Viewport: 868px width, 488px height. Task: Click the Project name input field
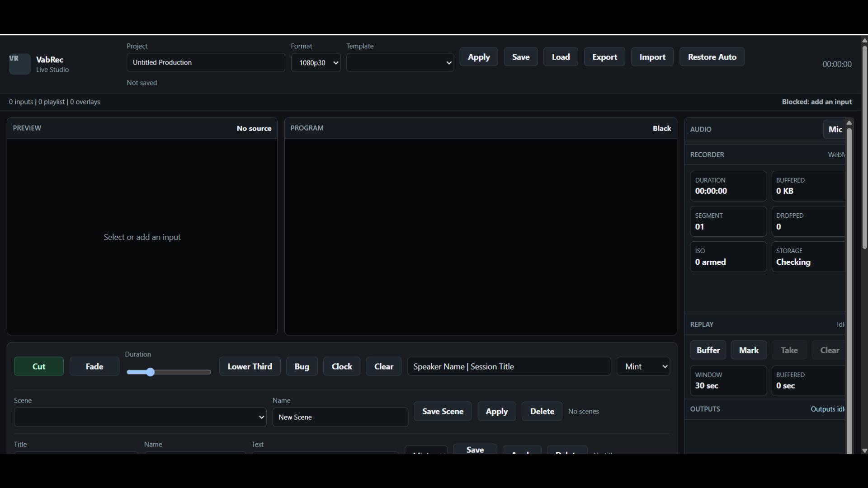point(206,62)
